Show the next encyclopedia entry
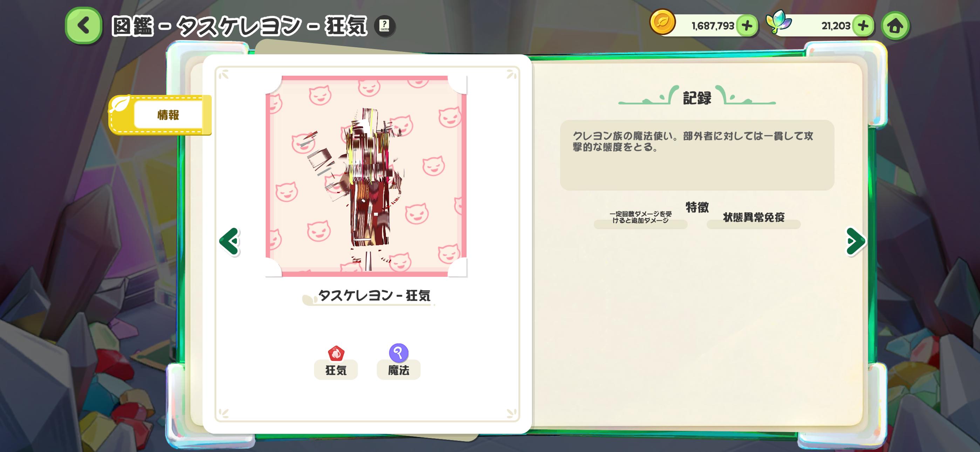 click(x=856, y=241)
